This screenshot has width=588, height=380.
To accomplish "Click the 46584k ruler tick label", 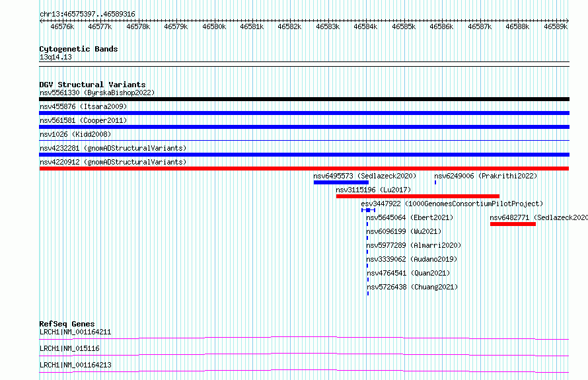I will click(365, 26).
